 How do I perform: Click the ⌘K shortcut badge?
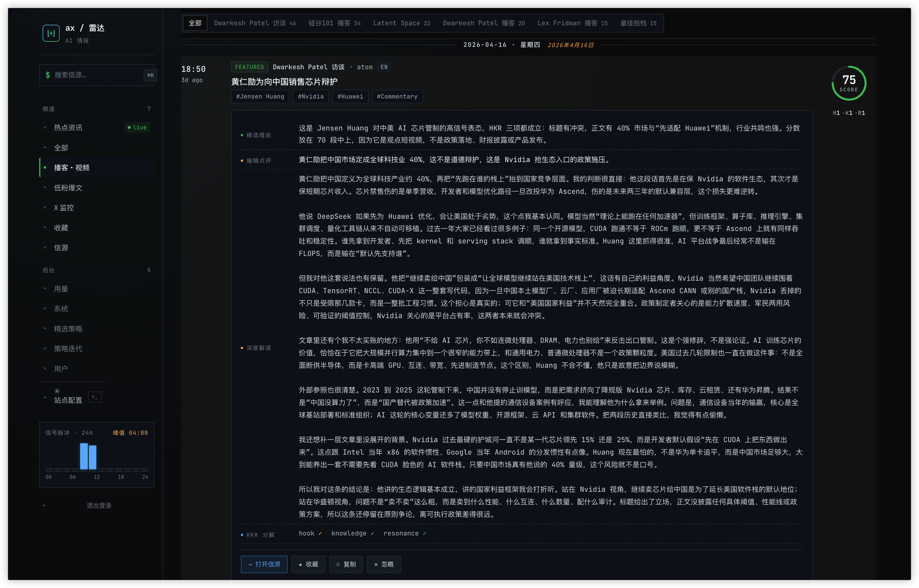(x=151, y=75)
